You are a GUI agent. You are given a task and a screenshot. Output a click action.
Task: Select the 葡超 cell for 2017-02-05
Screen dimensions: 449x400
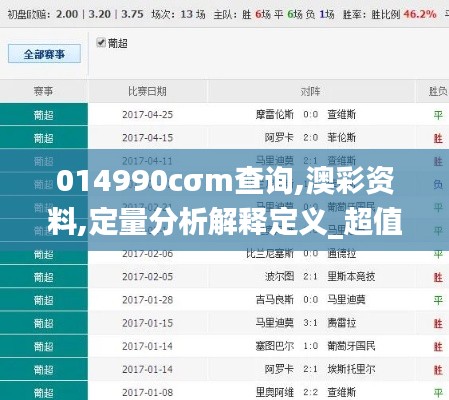(44, 277)
